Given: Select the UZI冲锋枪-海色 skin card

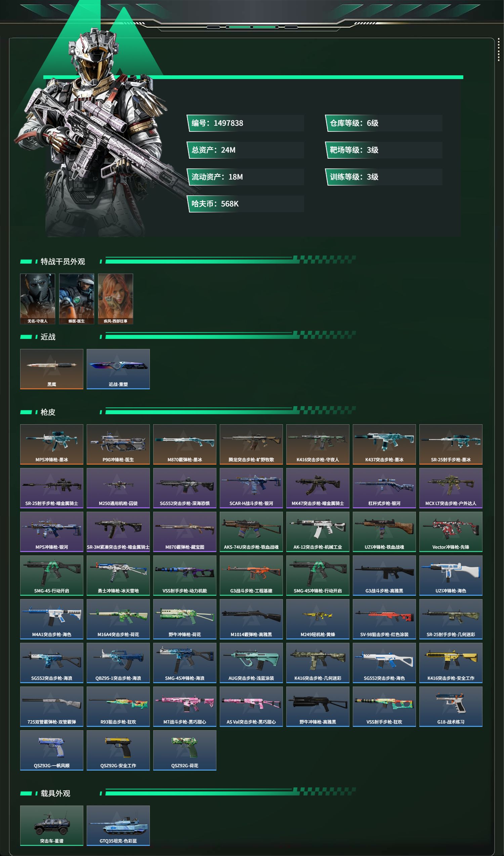Looking at the screenshot, I should point(451,575).
